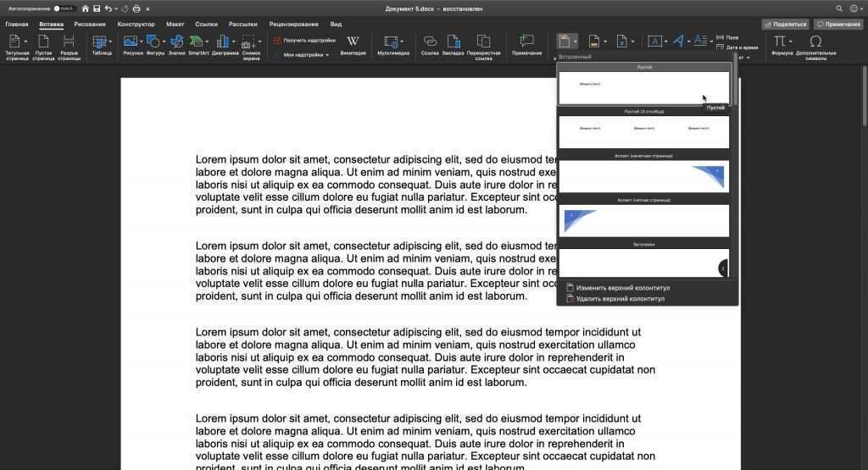
Task: Click the document vertical scrollbar
Action: [x=865, y=95]
